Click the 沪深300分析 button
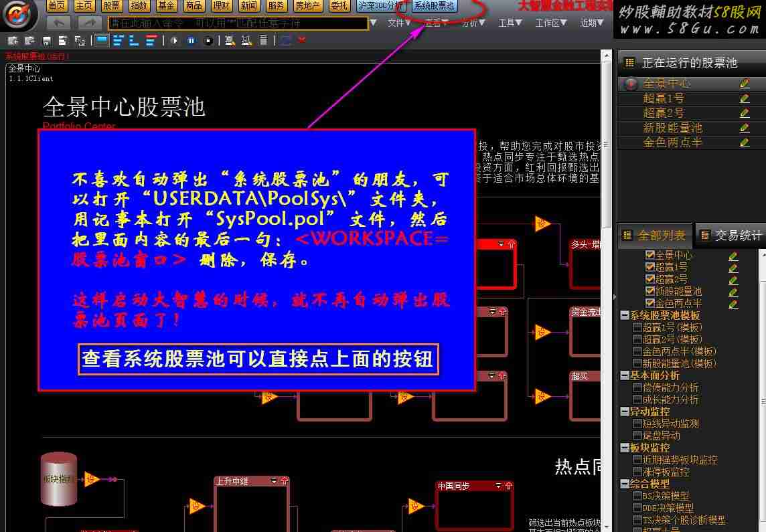The height and width of the screenshot is (532, 766). point(380,5)
